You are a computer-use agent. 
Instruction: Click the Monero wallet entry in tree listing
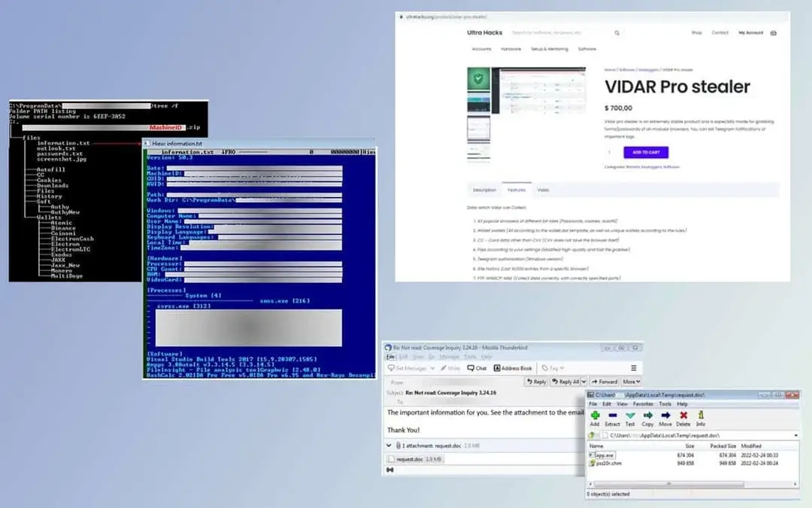point(61,271)
